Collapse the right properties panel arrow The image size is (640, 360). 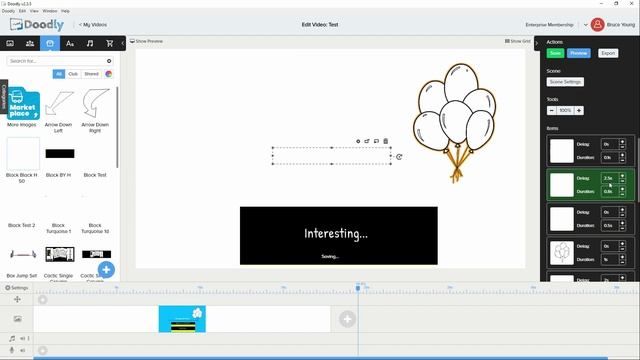(537, 43)
